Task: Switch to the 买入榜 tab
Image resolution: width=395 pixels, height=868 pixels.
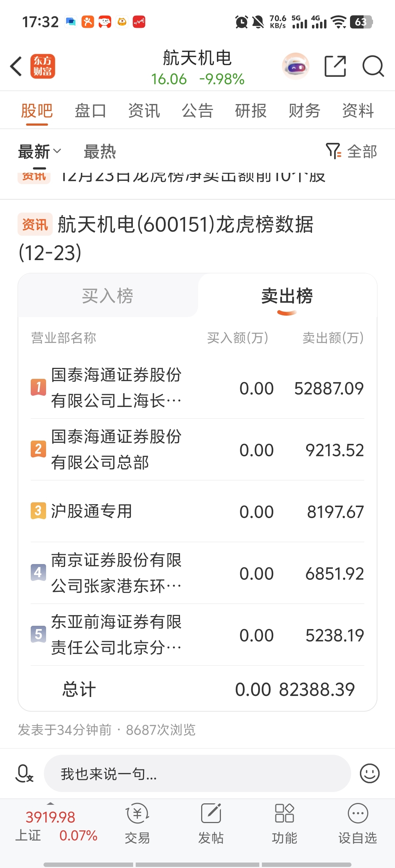Action: click(108, 296)
